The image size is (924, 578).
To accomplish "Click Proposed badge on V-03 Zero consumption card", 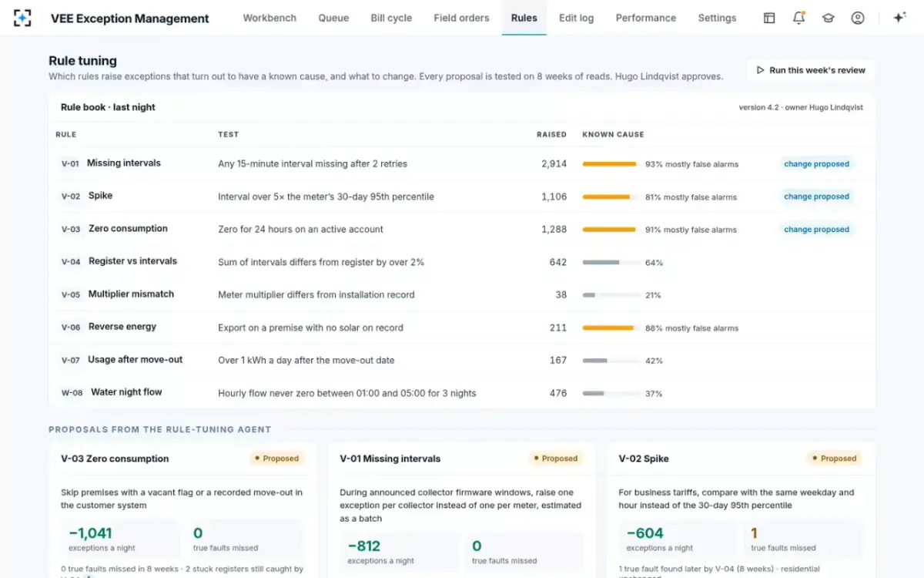I will click(x=277, y=459).
